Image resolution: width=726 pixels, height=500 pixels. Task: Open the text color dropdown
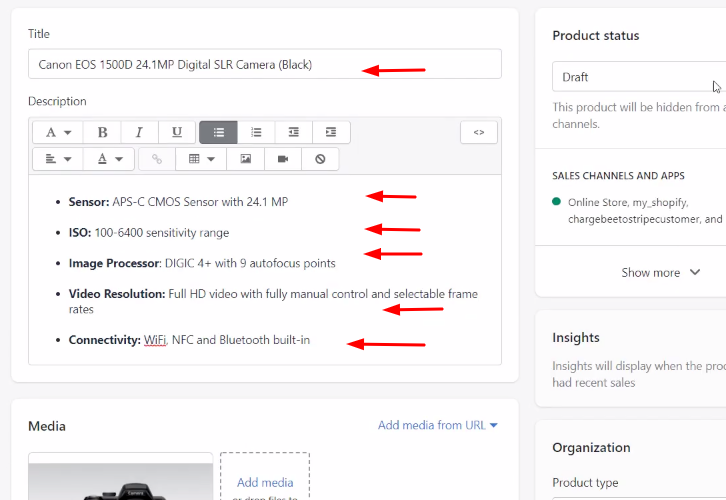tap(109, 159)
